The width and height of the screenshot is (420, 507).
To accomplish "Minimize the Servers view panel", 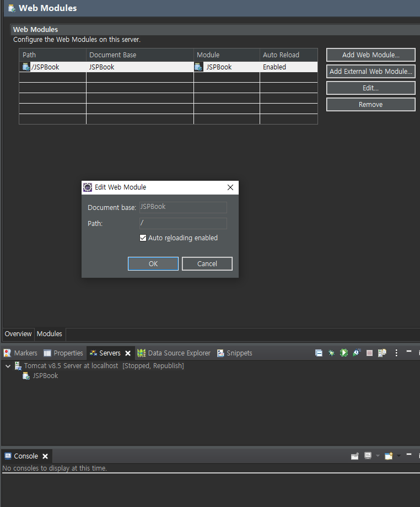I will 409,351.
